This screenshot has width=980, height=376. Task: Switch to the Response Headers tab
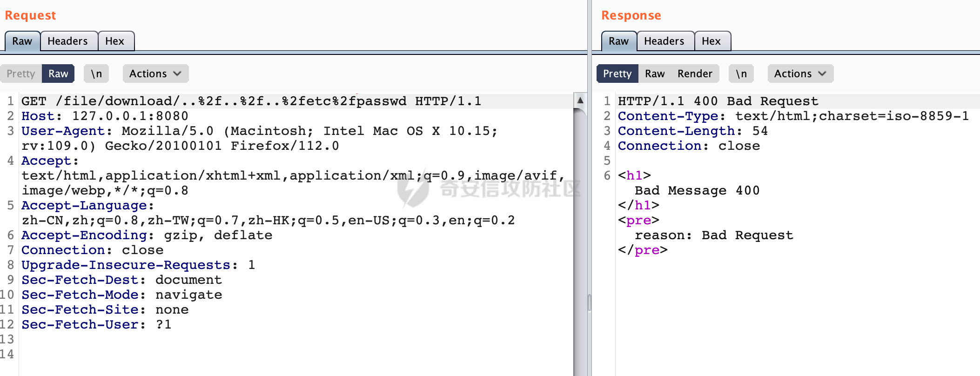pos(664,41)
